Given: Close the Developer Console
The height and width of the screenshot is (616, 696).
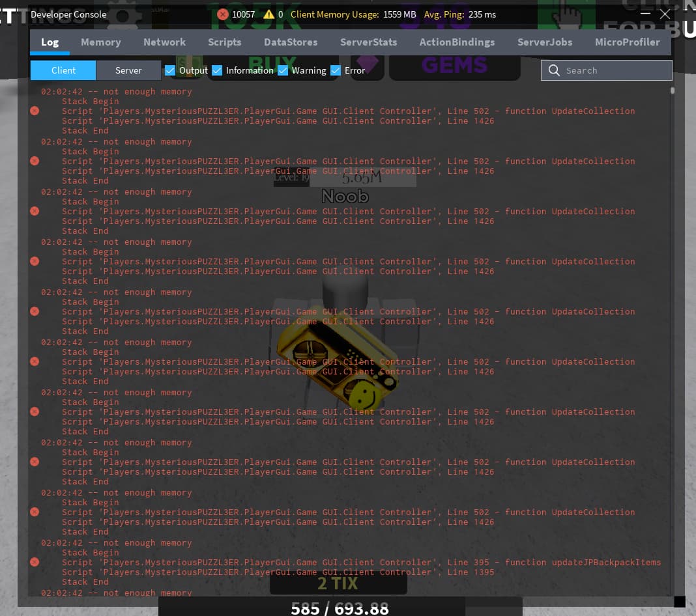Looking at the screenshot, I should pyautogui.click(x=665, y=14).
